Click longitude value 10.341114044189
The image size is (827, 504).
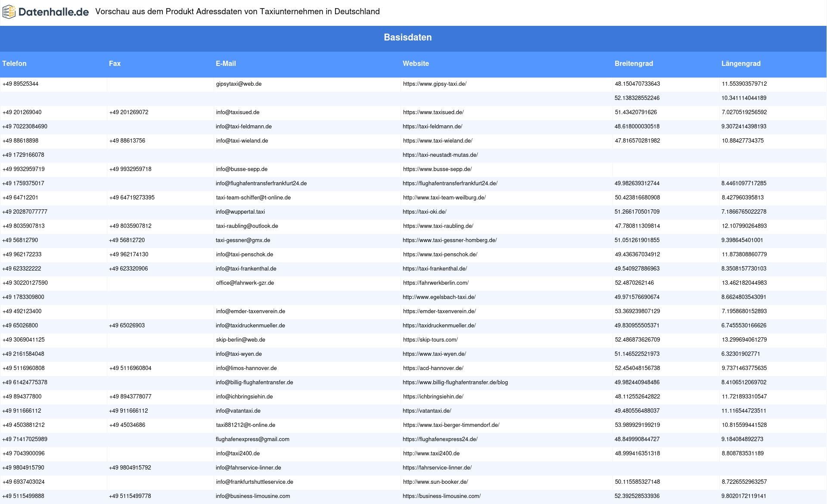pyautogui.click(x=744, y=98)
